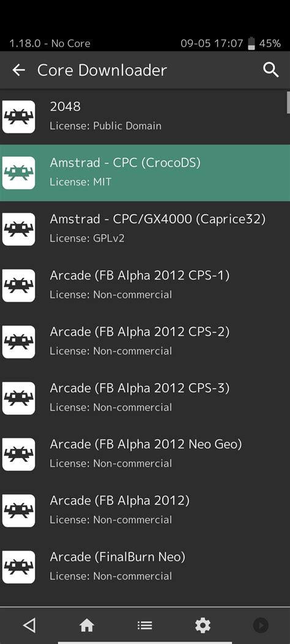Select Arcade (FinalBurn Neo) entry
Image resolution: width=290 pixels, height=644 pixels.
(145, 567)
